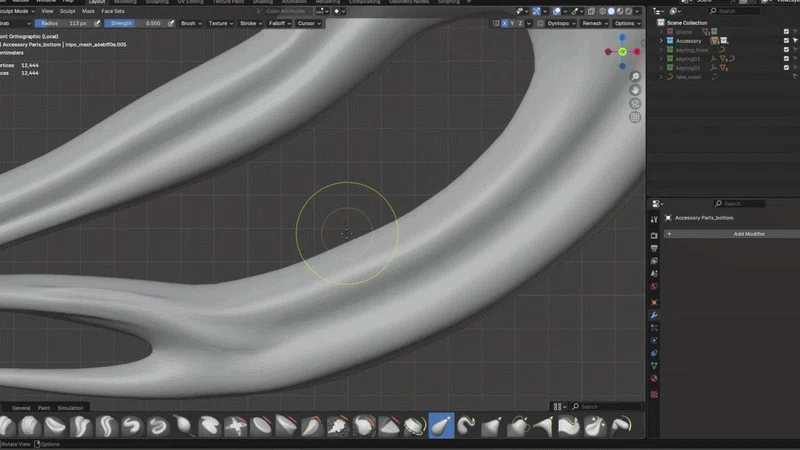Viewport: 800px width, 450px height.
Task: Open the Material properties sphere tab
Action: [655, 379]
